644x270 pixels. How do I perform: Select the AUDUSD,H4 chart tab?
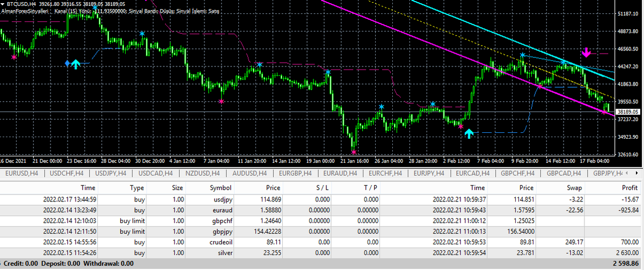click(x=250, y=174)
